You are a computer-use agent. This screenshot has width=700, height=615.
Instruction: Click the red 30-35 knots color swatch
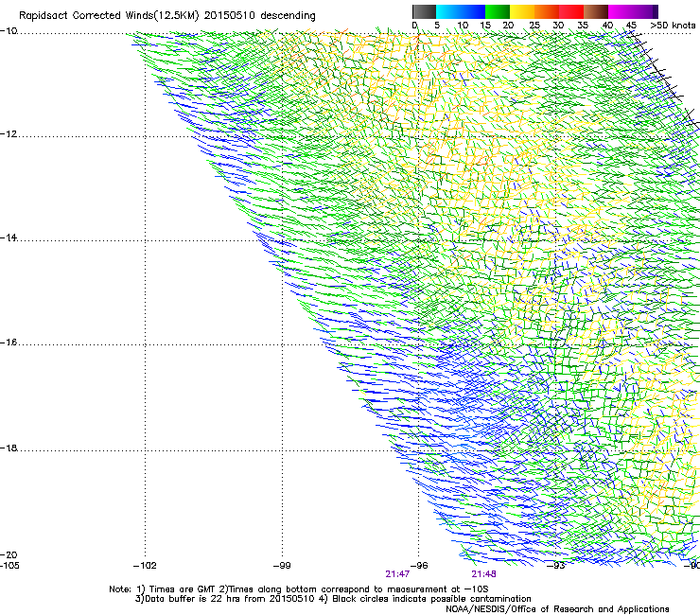pyautogui.click(x=570, y=11)
